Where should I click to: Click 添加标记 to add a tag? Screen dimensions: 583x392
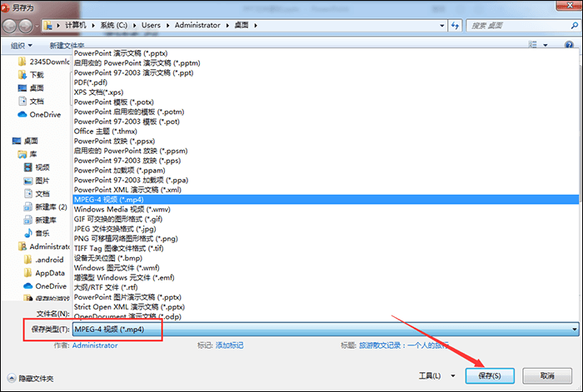click(x=229, y=345)
